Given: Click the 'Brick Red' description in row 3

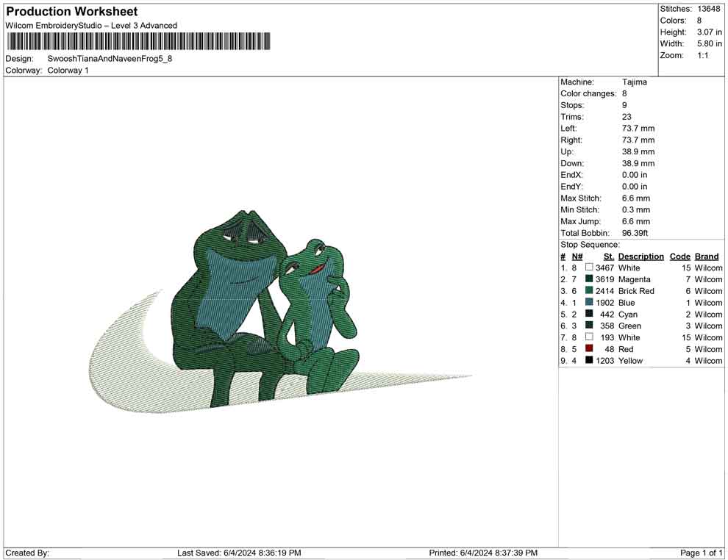Looking at the screenshot, I should pos(636,291).
